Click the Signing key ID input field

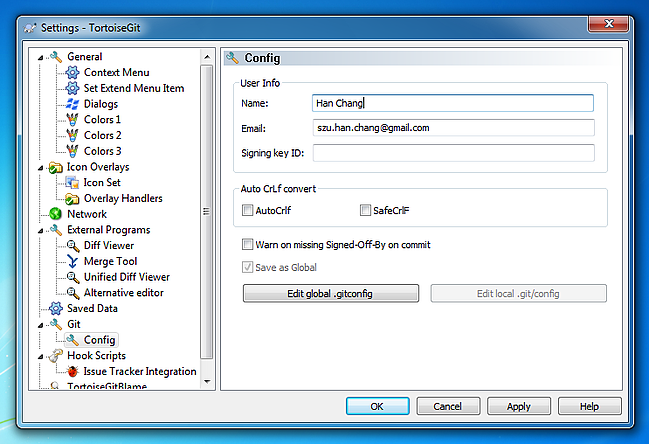[x=454, y=153]
